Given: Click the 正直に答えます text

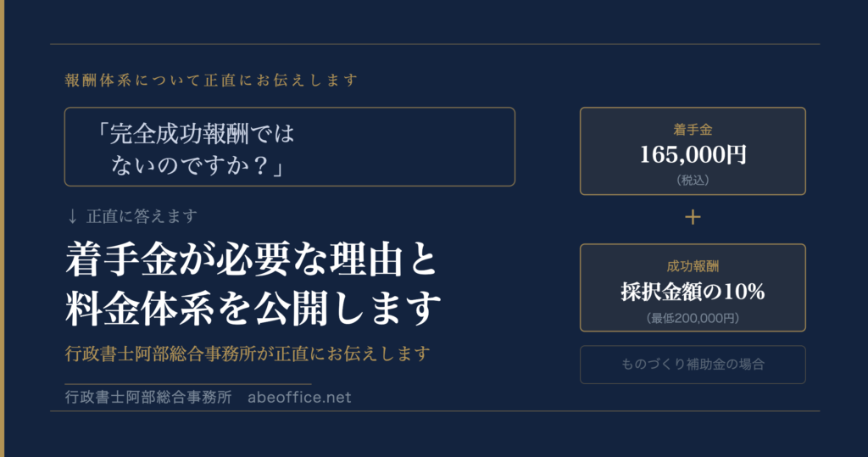Looking at the screenshot, I should pos(142,217).
